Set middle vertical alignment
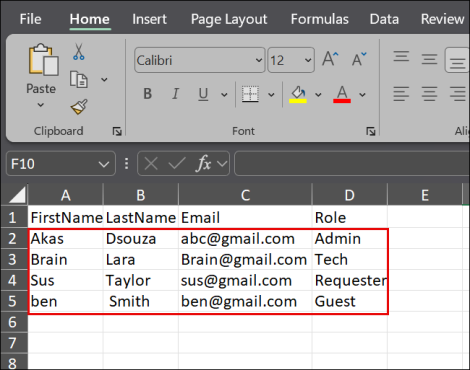The image size is (470, 370). [x=429, y=59]
